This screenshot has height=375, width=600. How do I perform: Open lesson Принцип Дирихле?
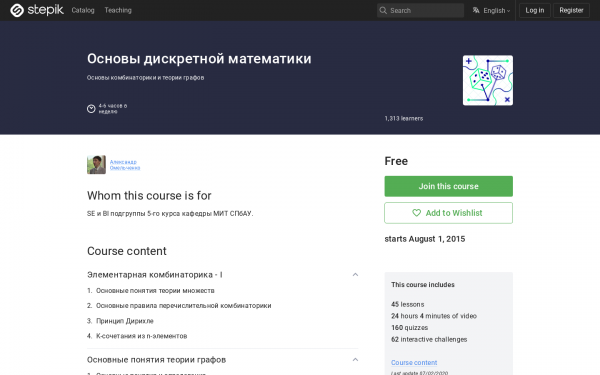pyautogui.click(x=125, y=321)
